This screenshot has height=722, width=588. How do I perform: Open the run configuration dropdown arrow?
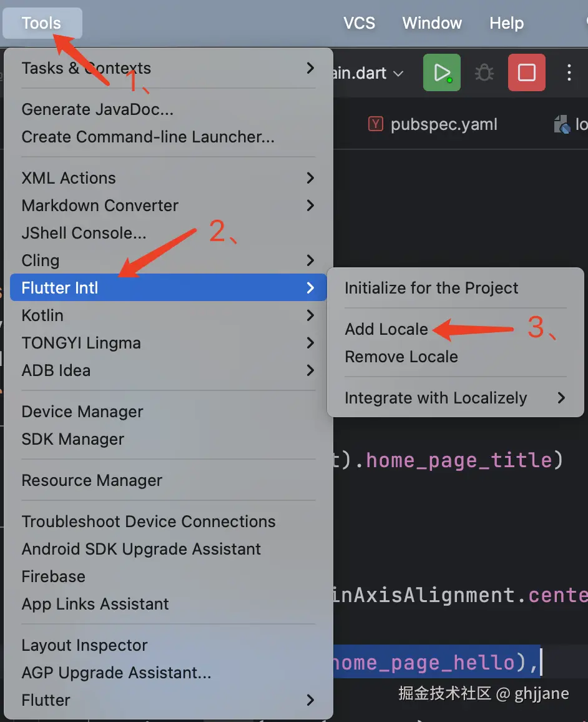coord(398,74)
